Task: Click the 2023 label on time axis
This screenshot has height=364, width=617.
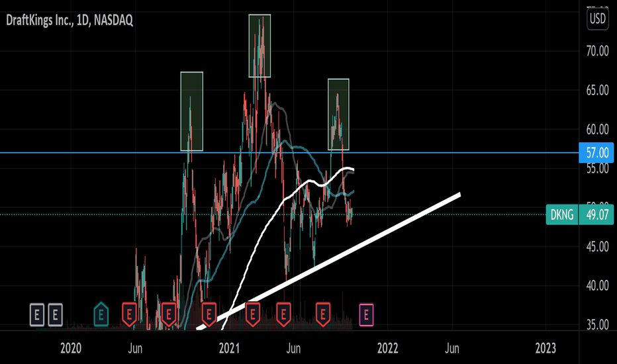Action: pyautogui.click(x=546, y=348)
